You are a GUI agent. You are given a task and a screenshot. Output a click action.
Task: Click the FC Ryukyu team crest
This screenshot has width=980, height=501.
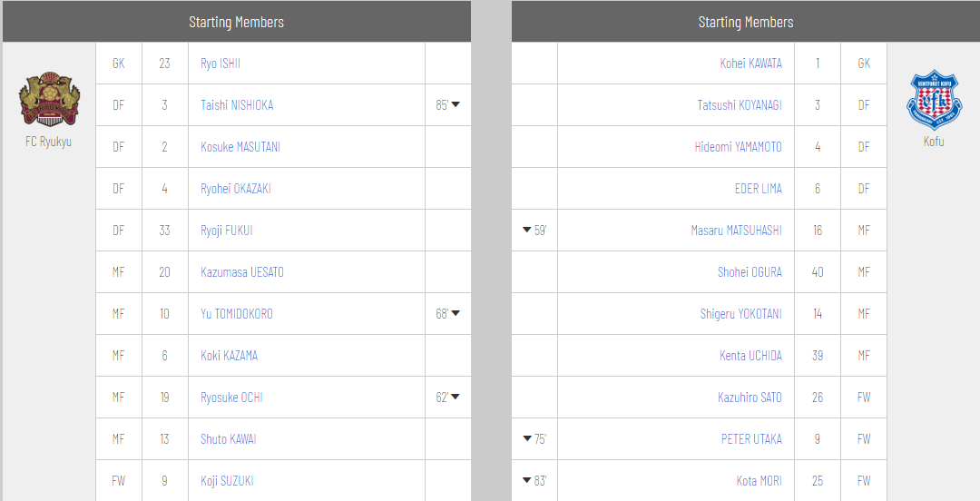coord(49,100)
